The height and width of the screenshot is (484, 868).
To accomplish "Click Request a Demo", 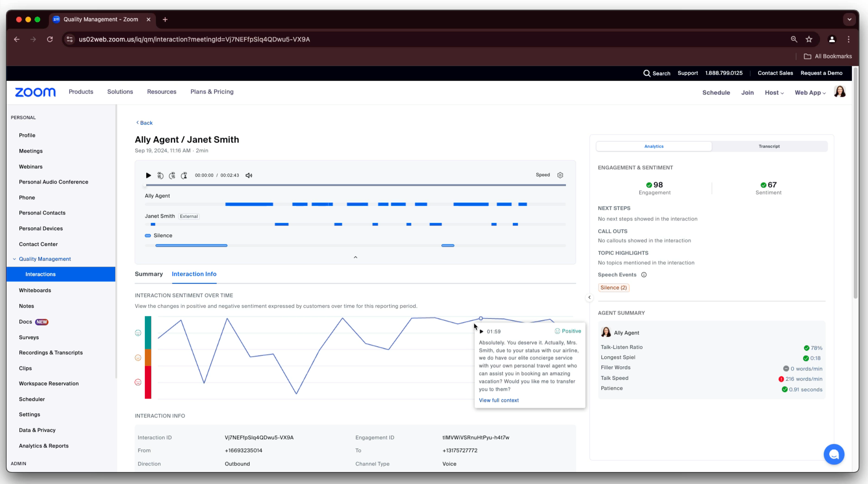I will click(821, 73).
